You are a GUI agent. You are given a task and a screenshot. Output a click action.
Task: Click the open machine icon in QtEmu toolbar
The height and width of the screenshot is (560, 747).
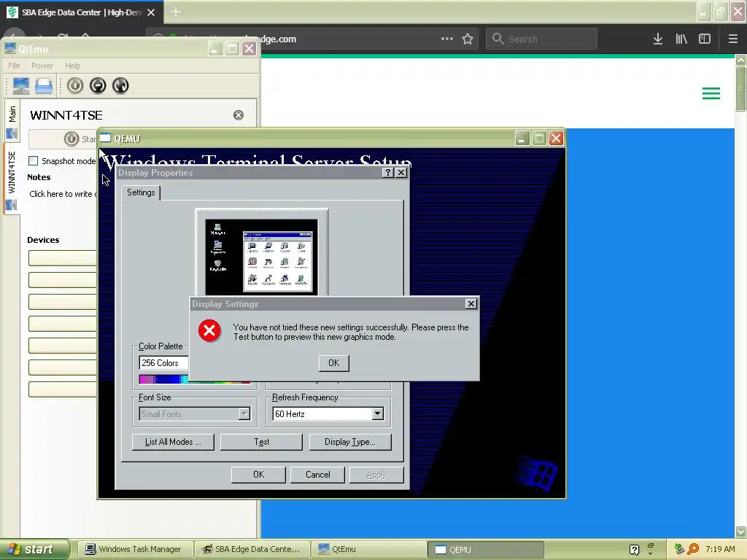(44, 86)
